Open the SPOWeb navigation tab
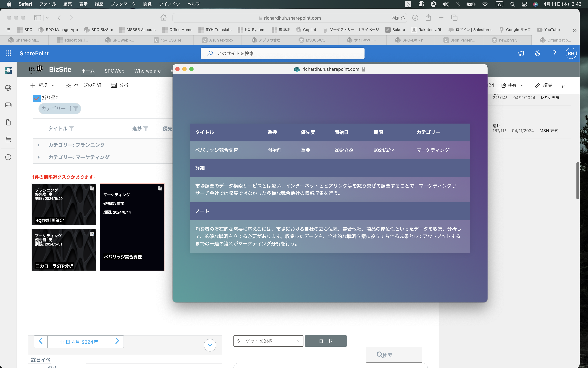The width and height of the screenshot is (588, 368). (x=114, y=71)
